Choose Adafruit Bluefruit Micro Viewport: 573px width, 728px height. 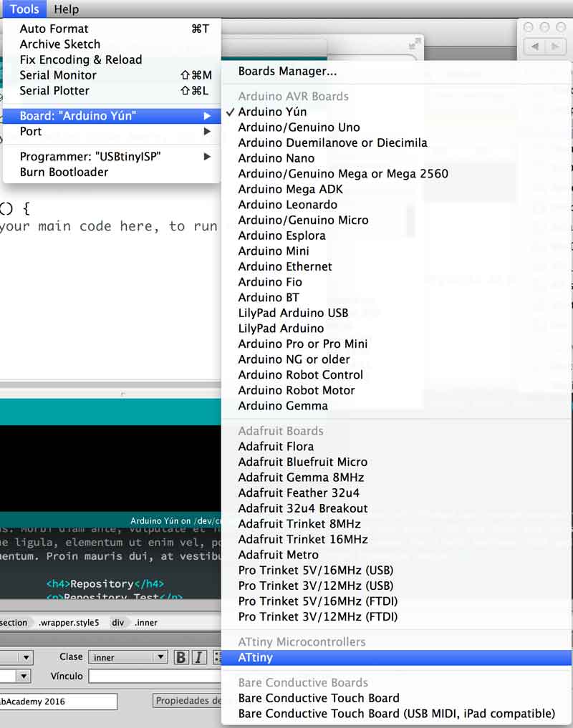click(x=396, y=462)
